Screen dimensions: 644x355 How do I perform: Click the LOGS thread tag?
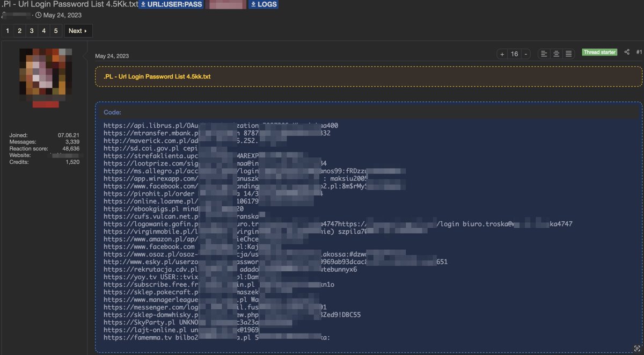point(264,4)
